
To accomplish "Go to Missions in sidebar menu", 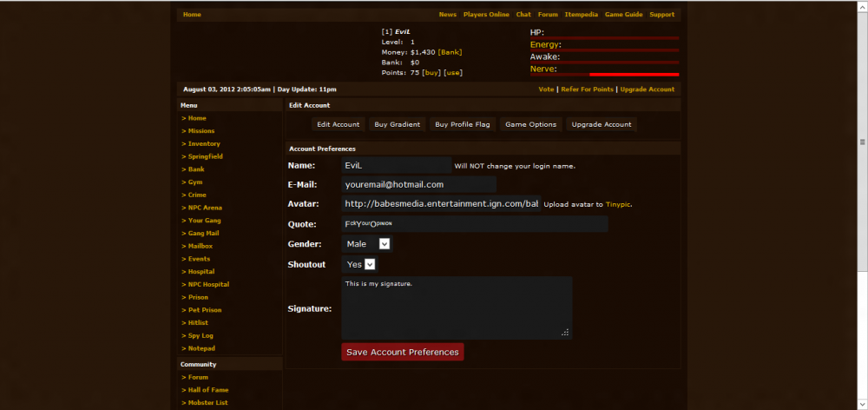I will point(201,131).
